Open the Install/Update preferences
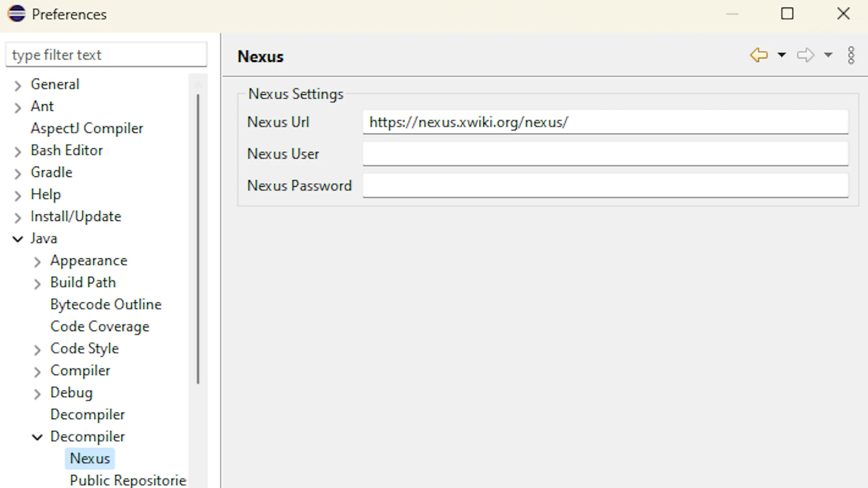868x488 pixels. [x=76, y=216]
